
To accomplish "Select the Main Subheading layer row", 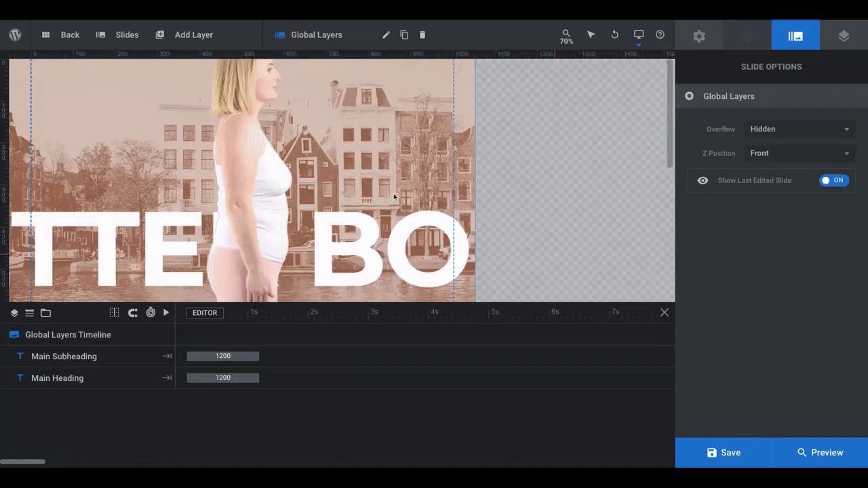I will tap(87, 357).
